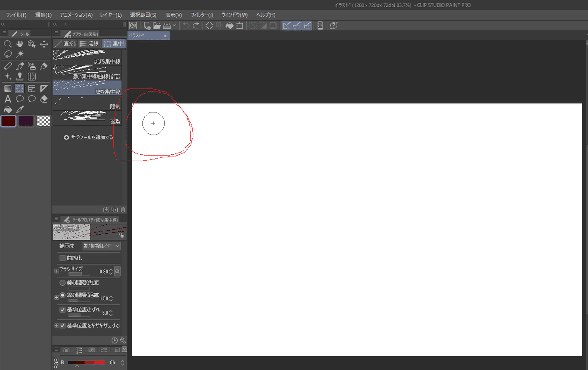Select the Move layer tool
588x370 pixels.
click(44, 44)
